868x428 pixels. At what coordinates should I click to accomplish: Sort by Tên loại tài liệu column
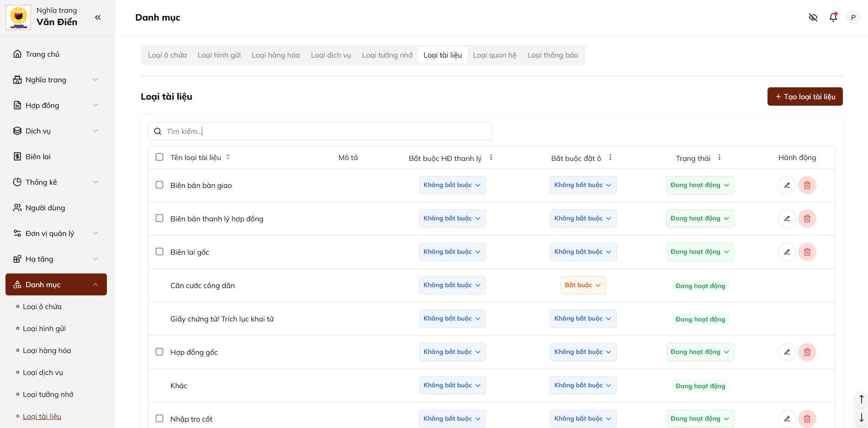tap(228, 157)
